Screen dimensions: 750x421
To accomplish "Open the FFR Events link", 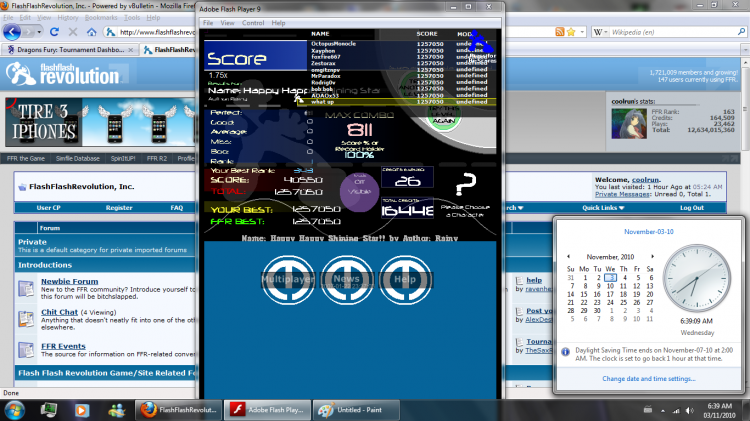I will pyautogui.click(x=63, y=346).
